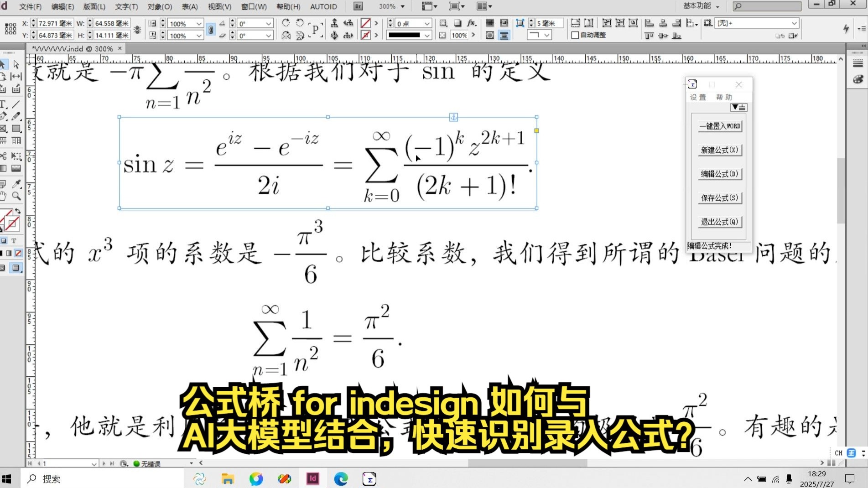
Task: Flip the object horizontally
Action: coord(286,35)
